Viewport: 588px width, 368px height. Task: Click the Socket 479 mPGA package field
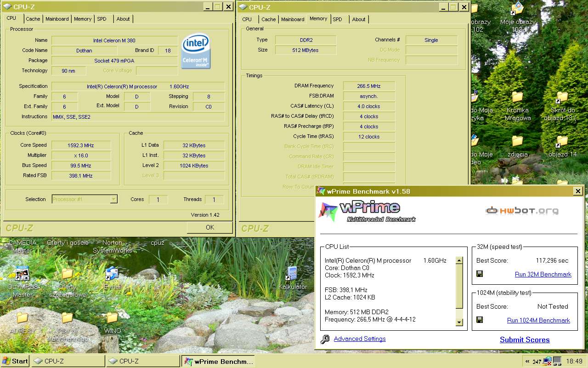tap(114, 61)
